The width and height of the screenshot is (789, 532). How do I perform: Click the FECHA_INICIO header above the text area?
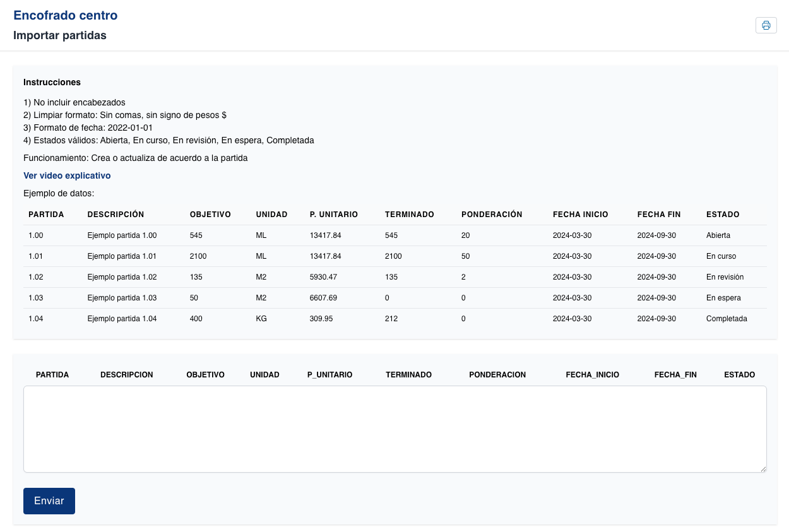(593, 374)
